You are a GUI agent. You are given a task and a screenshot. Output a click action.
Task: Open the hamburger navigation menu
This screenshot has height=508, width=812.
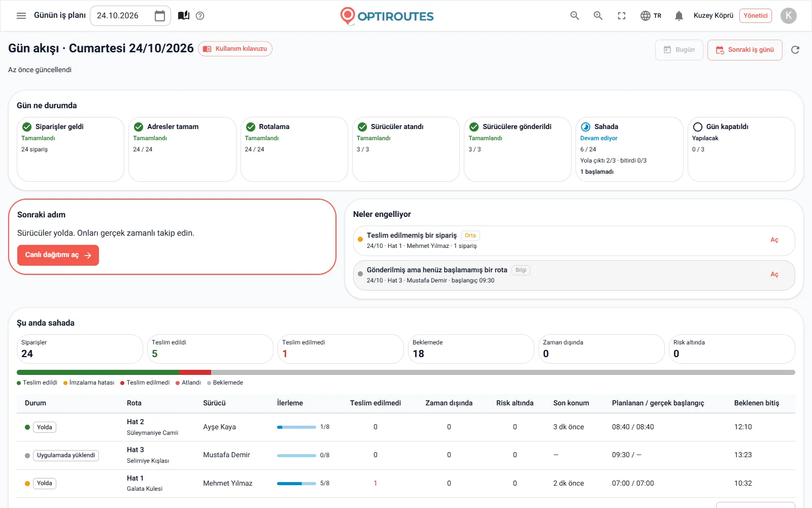tap(21, 16)
